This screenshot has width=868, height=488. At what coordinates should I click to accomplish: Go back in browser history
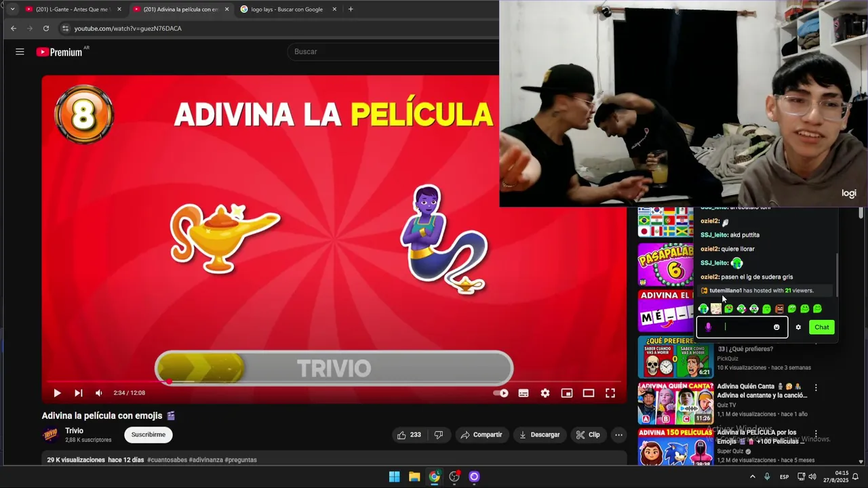[x=14, y=28]
